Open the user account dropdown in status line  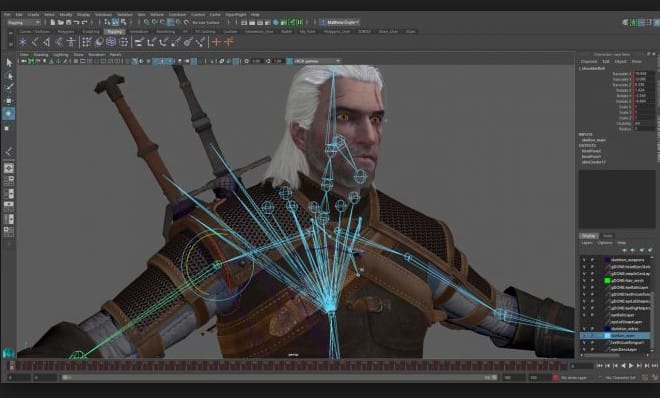tap(340, 22)
